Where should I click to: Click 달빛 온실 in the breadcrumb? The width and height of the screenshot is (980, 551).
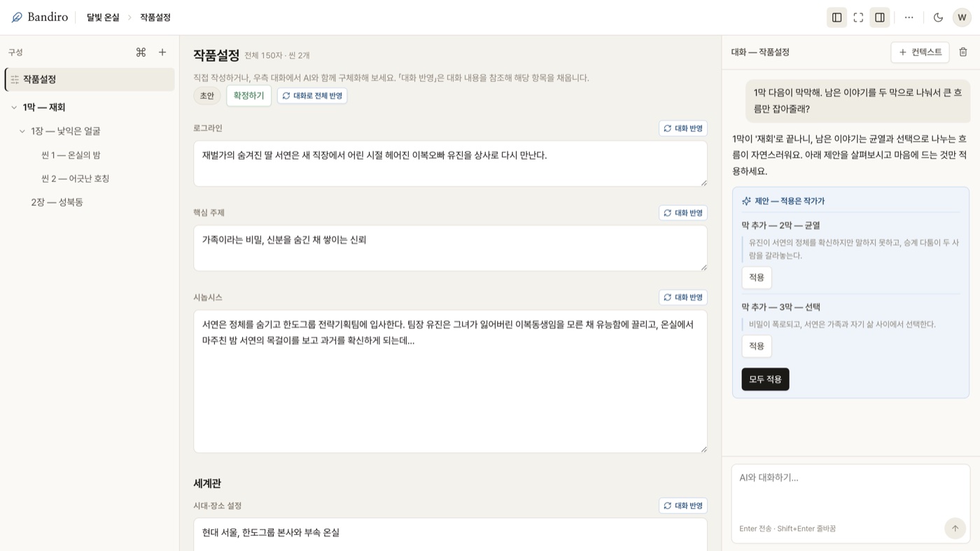103,18
